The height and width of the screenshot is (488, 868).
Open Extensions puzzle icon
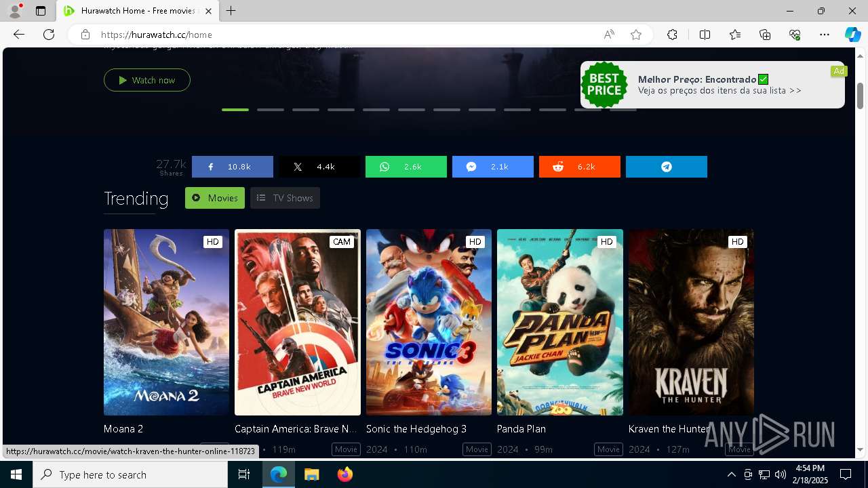tap(672, 35)
